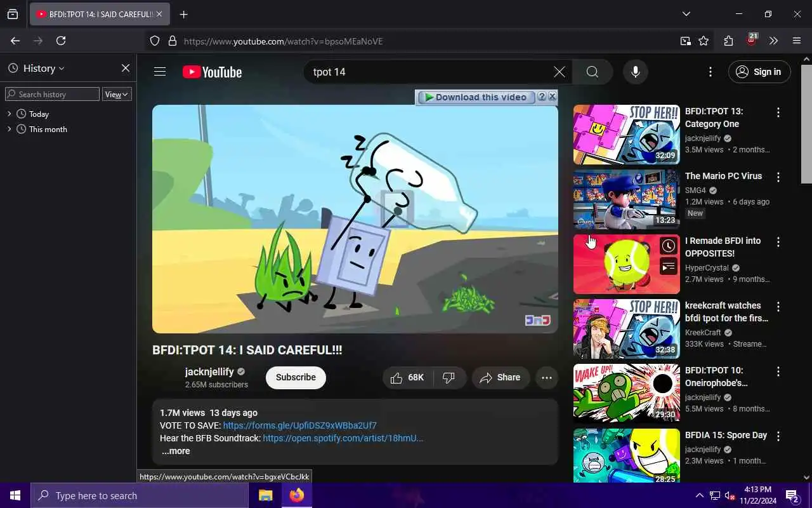The width and height of the screenshot is (812, 508).
Task: Open The Mario PC Virus video title
Action: pos(723,176)
